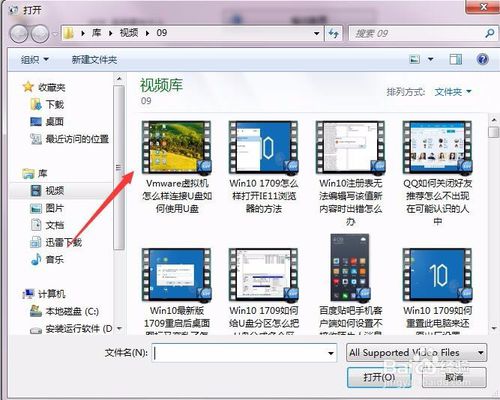Image resolution: width=500 pixels, height=400 pixels.
Task: Click the 打开(O) button
Action: click(379, 377)
